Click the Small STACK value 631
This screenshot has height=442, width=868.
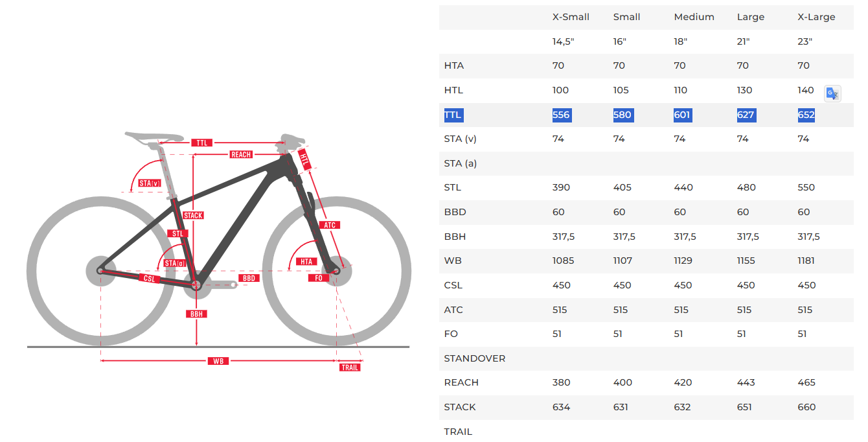(x=622, y=407)
